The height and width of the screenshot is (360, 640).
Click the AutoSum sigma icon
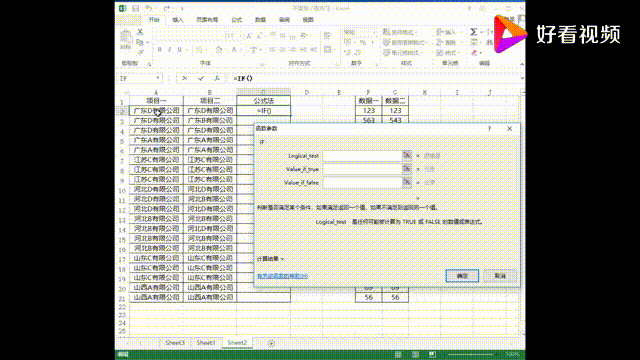[473, 32]
